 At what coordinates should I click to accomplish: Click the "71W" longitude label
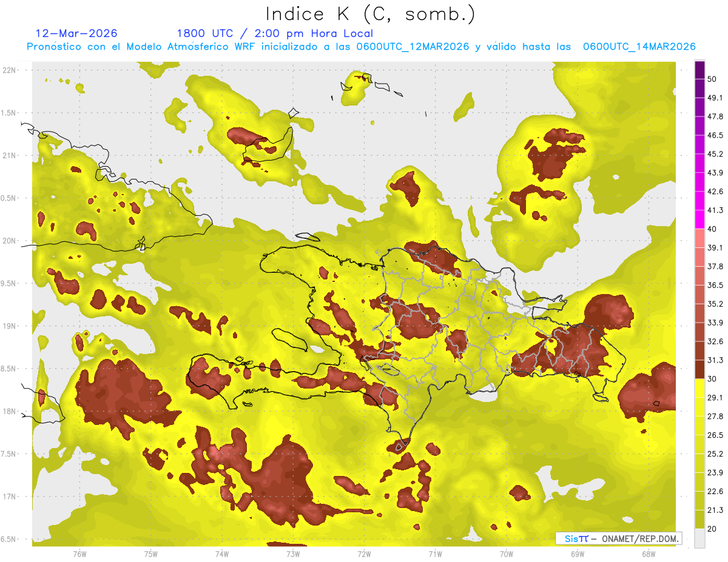point(435,554)
